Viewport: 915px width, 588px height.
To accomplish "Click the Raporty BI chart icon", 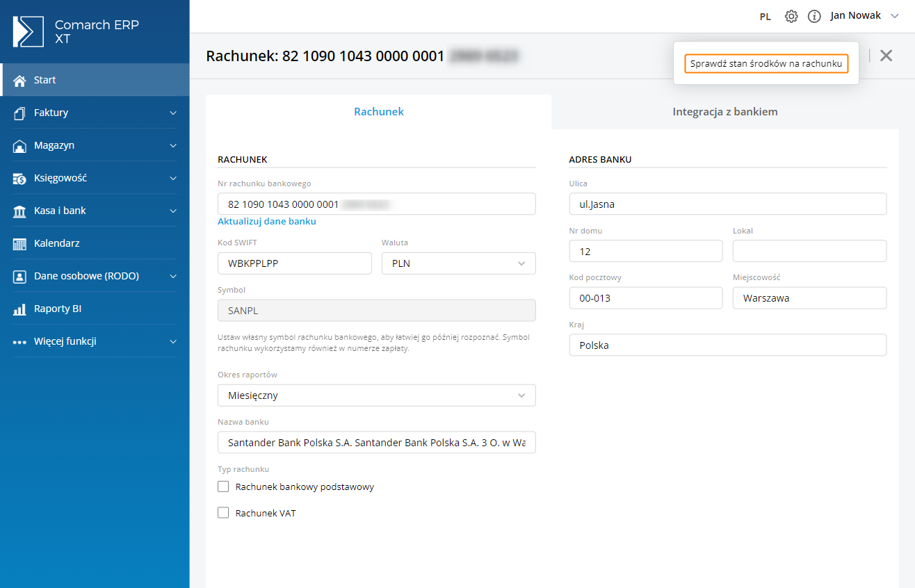I will tap(19, 309).
